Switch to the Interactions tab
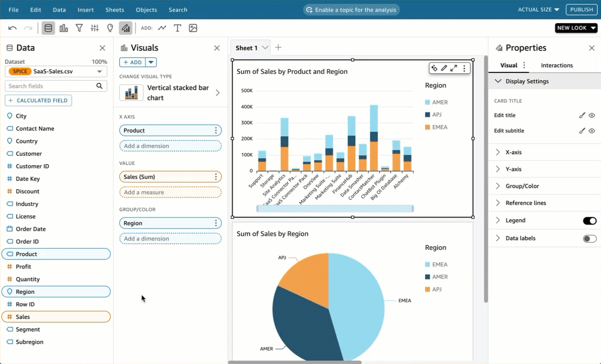 [557, 65]
